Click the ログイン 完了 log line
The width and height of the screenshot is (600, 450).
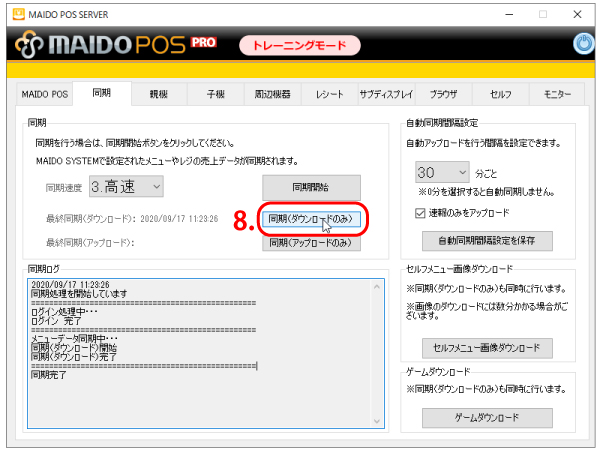click(x=56, y=321)
